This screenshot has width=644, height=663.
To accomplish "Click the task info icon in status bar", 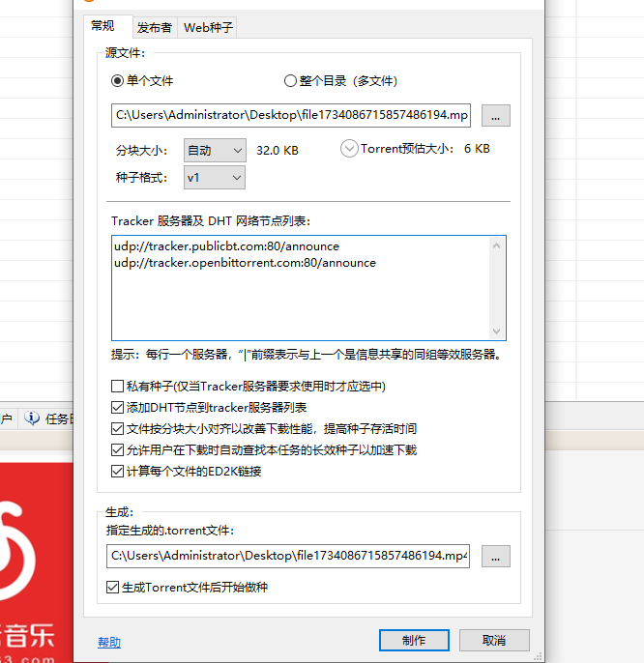I will point(32,418).
